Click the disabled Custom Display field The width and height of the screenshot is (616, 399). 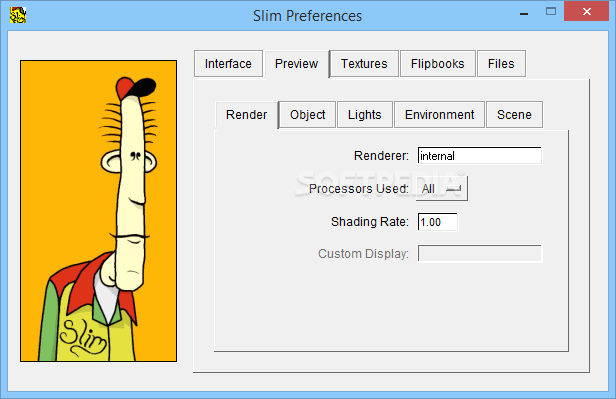[x=480, y=253]
